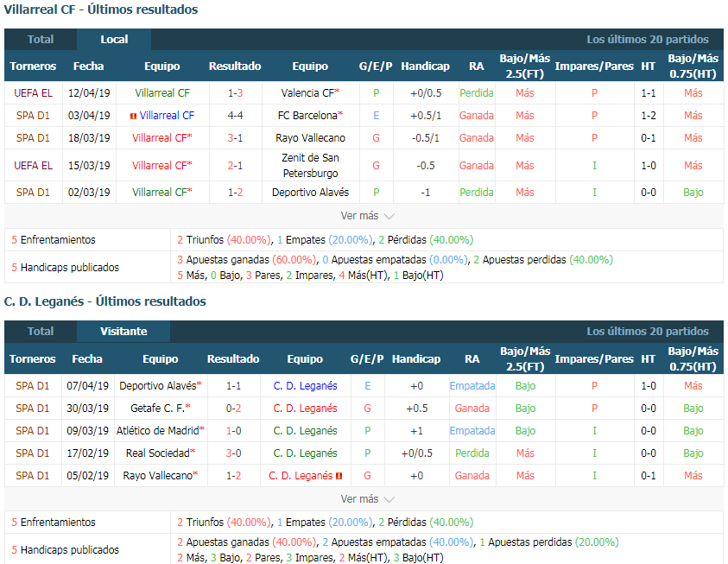Click the date 30/03/19
Screen dimensions: 728x564
(87, 408)
